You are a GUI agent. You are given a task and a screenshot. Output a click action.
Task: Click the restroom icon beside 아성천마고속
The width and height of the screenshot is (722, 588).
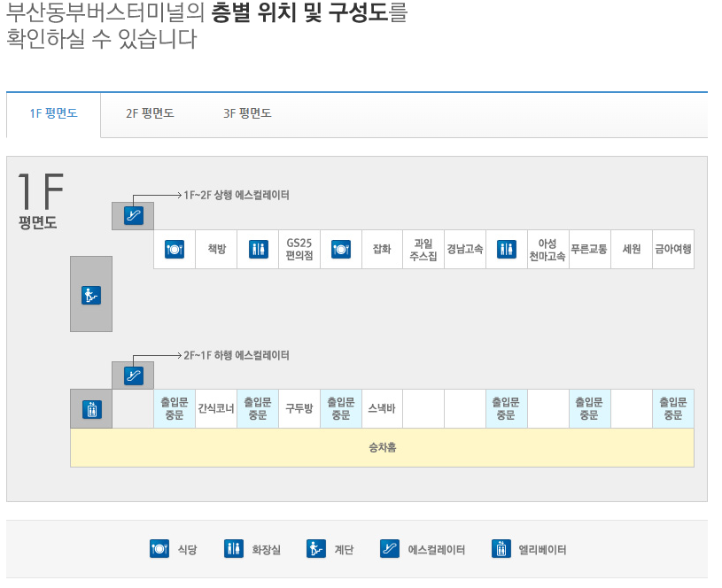click(x=506, y=249)
